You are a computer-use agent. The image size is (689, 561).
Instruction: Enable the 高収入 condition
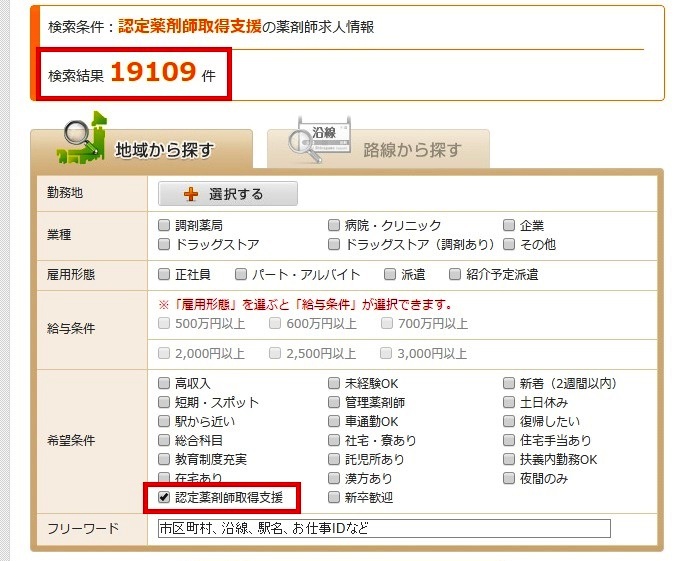[165, 383]
